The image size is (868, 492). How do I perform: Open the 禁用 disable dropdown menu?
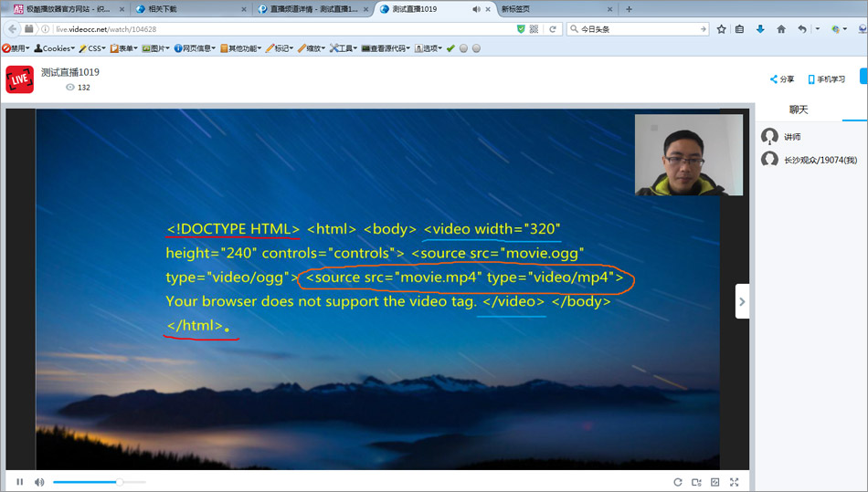pyautogui.click(x=16, y=48)
